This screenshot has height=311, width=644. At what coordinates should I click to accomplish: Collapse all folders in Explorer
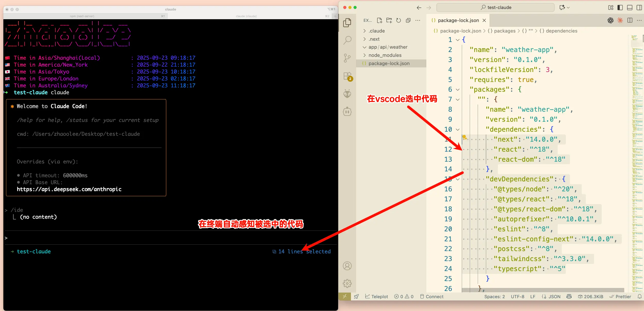click(x=408, y=20)
